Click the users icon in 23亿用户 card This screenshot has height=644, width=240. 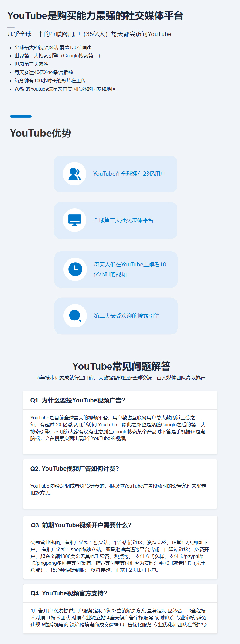pos(75,174)
